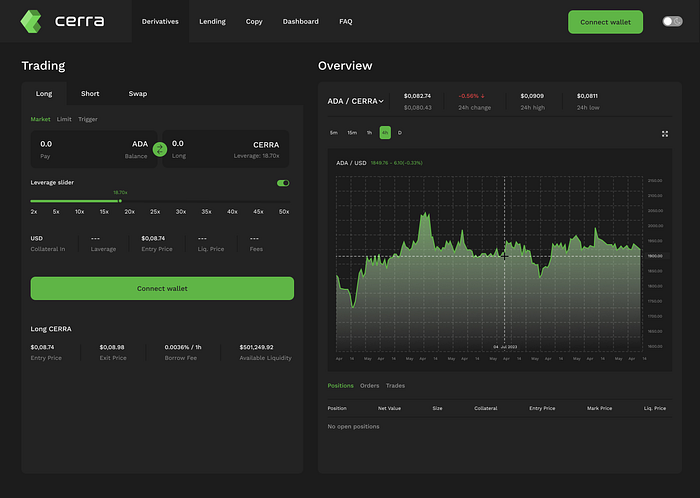Click Connect wallet in the header
Screen dimensions: 700x498
(x=605, y=22)
